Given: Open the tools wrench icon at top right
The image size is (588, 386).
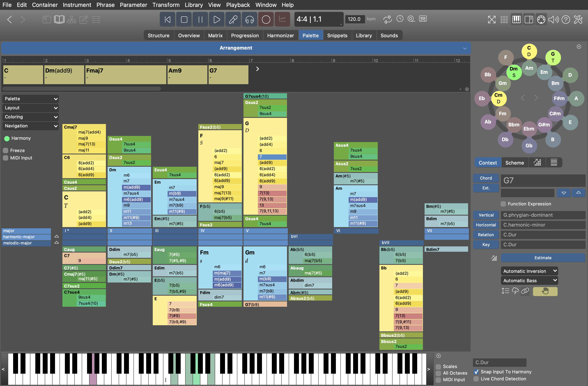Looking at the screenshot, I should [x=578, y=19].
